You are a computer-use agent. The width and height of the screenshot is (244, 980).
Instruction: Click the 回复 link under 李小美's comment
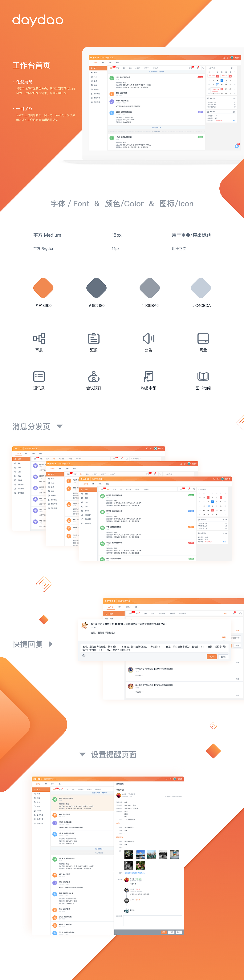tap(223, 638)
